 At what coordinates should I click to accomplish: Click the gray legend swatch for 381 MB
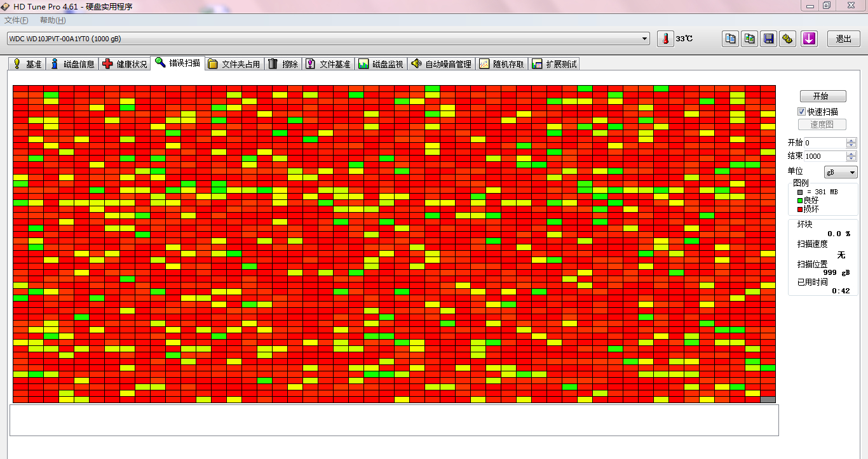(x=800, y=192)
